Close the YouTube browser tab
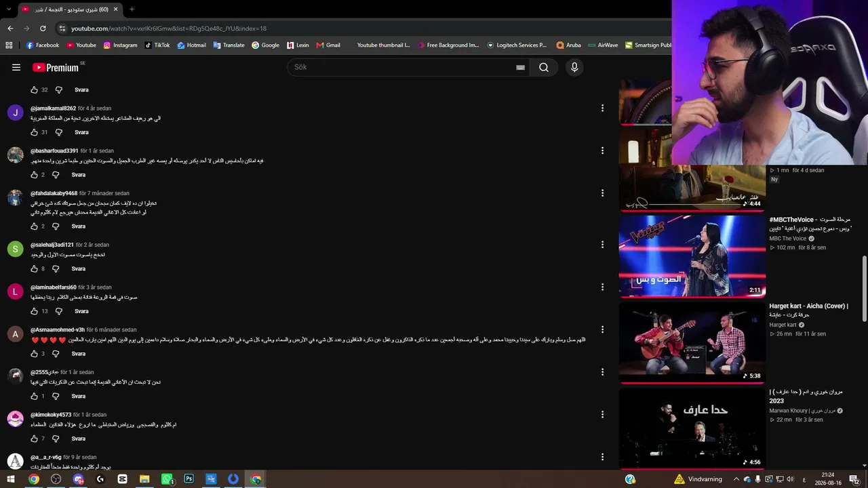The width and height of the screenshot is (868, 488). tap(116, 9)
